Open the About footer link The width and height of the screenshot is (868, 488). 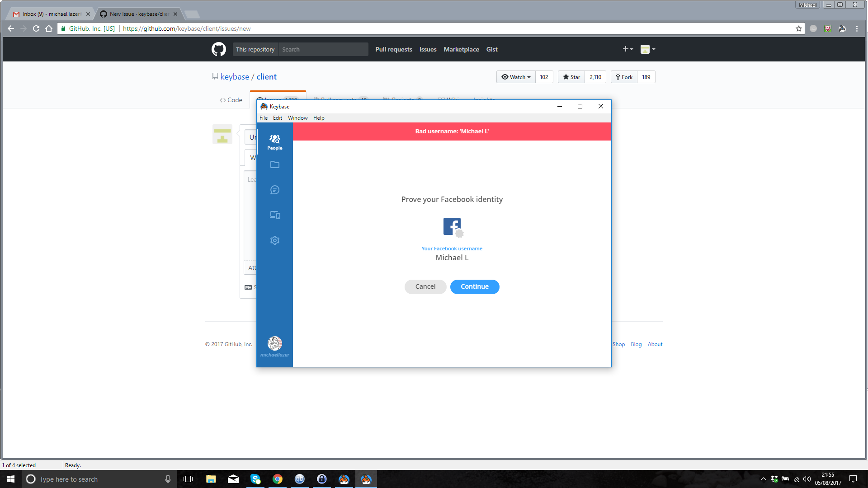coord(655,344)
